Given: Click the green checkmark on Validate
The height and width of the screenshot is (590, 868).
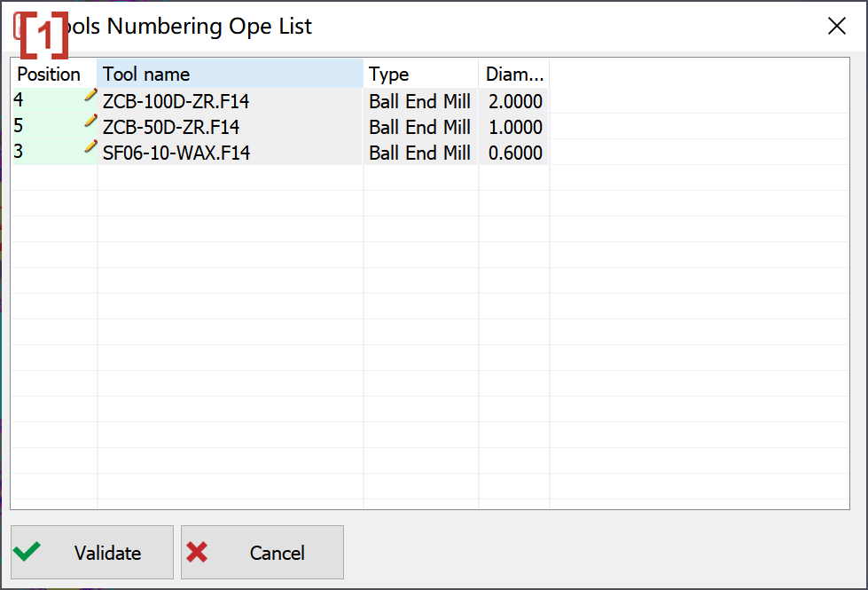Looking at the screenshot, I should click(x=27, y=552).
